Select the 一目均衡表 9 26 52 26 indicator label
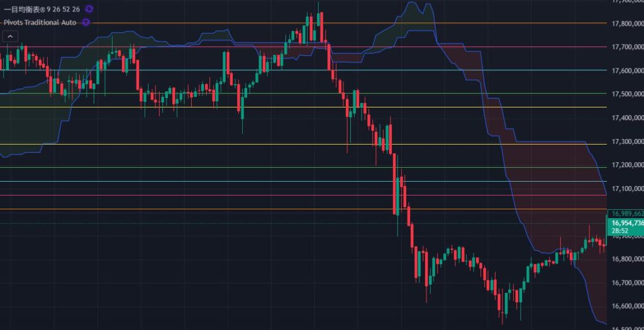The image size is (644, 330). [x=42, y=9]
